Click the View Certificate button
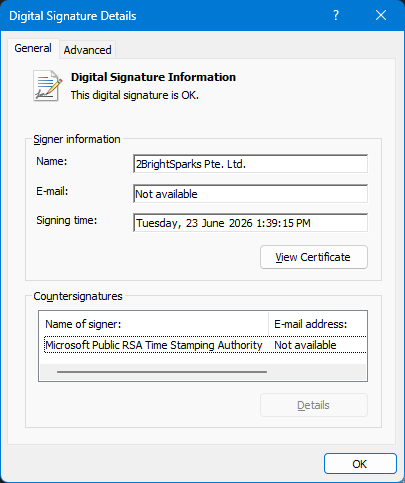Image resolution: width=405 pixels, height=483 pixels. click(314, 257)
